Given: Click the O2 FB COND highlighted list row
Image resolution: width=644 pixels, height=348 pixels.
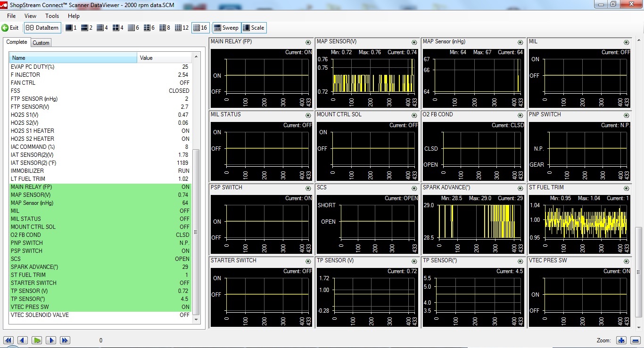Looking at the screenshot, I should 100,235.
